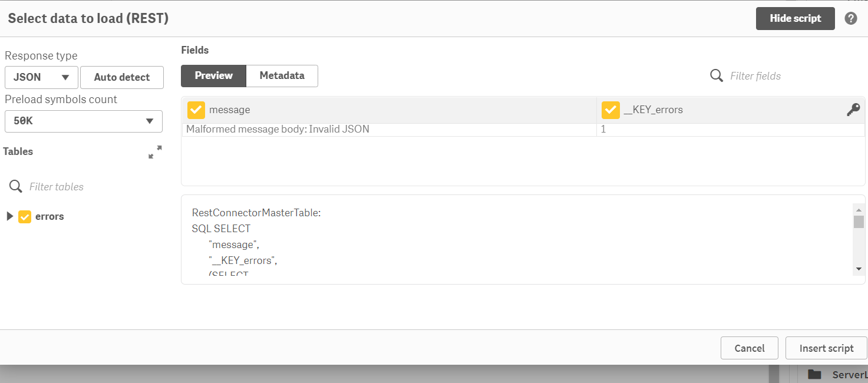
Task: Open the Preload symbols count dropdown
Action: coord(84,121)
